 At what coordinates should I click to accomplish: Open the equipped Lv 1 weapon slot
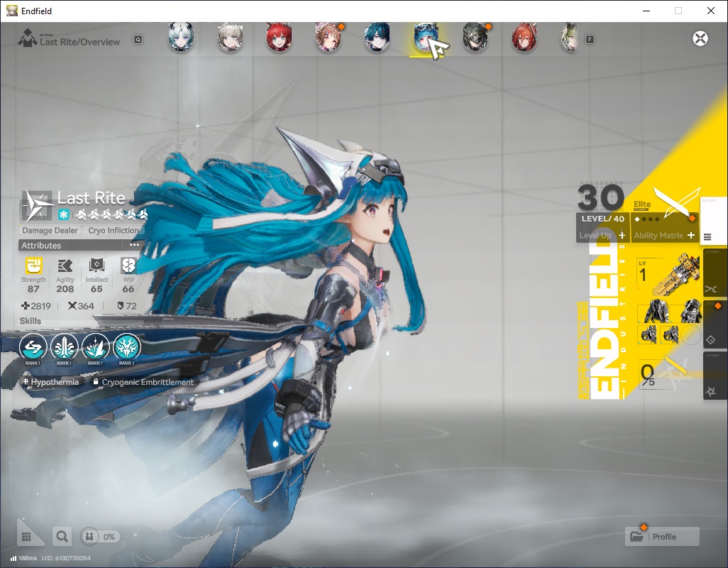668,275
